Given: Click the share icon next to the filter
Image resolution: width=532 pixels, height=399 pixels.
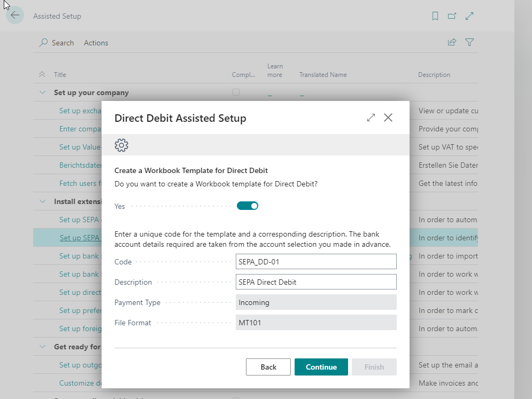Looking at the screenshot, I should pos(452,42).
